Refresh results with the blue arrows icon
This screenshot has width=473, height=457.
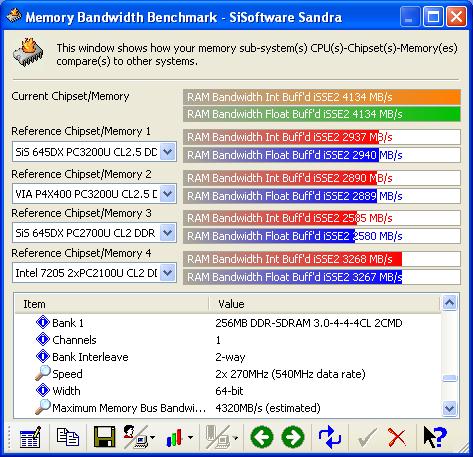click(330, 437)
